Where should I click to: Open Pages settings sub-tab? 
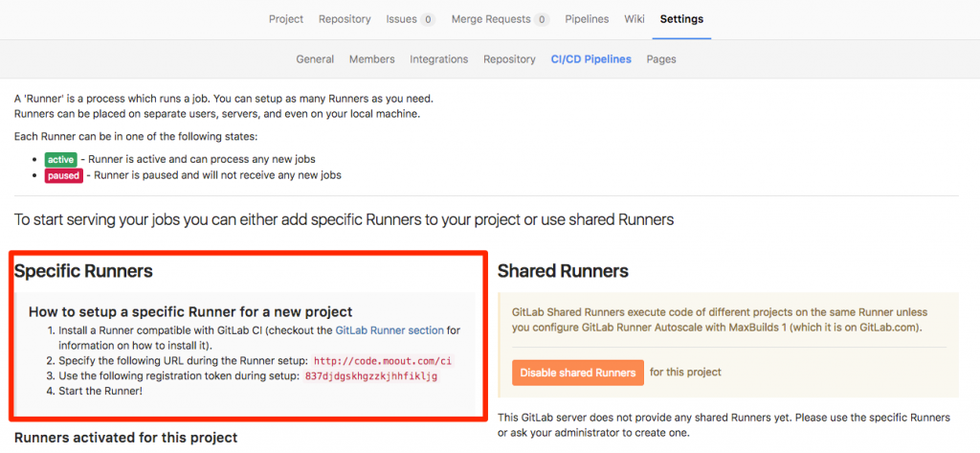661,59
